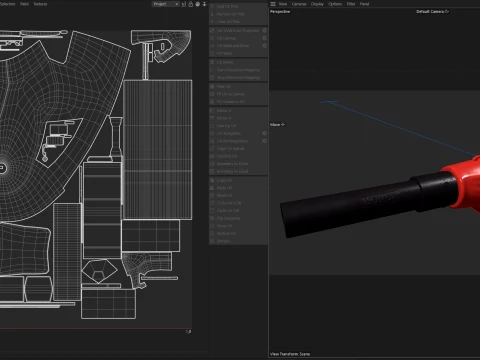The width and height of the screenshot is (480, 360).
Task: Click the Default Camera label
Action: point(432,12)
